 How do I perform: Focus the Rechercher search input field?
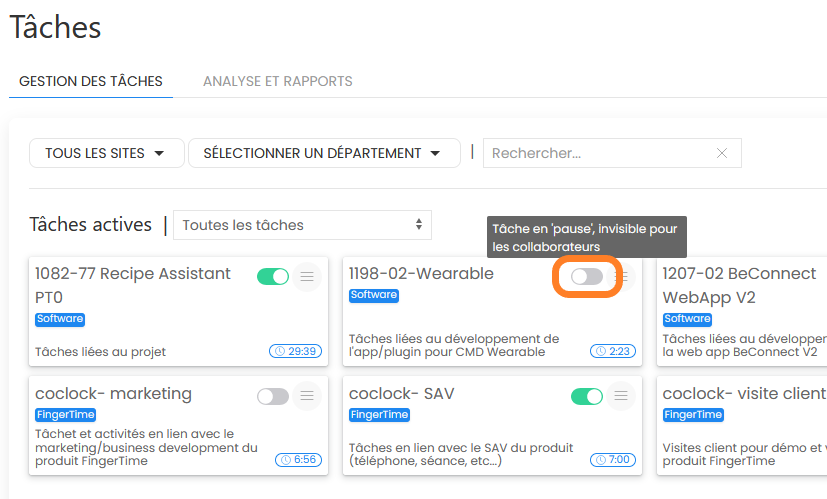coord(598,153)
